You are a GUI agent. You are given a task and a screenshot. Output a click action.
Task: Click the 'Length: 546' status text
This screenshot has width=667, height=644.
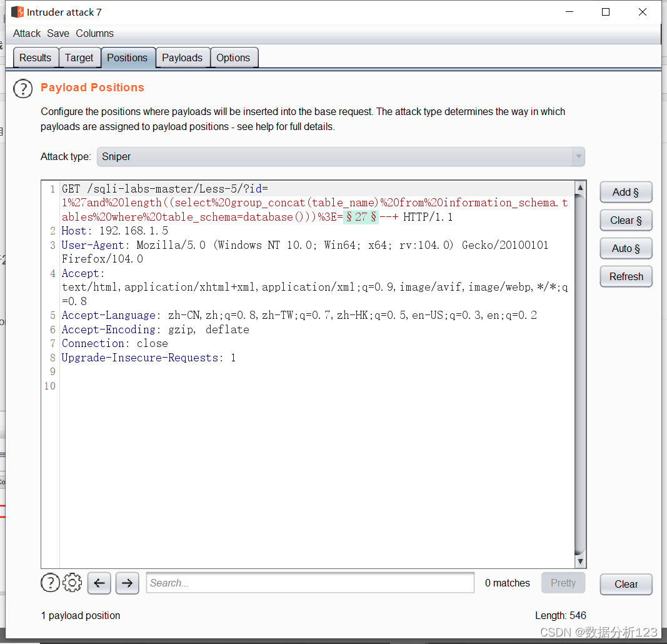point(560,615)
